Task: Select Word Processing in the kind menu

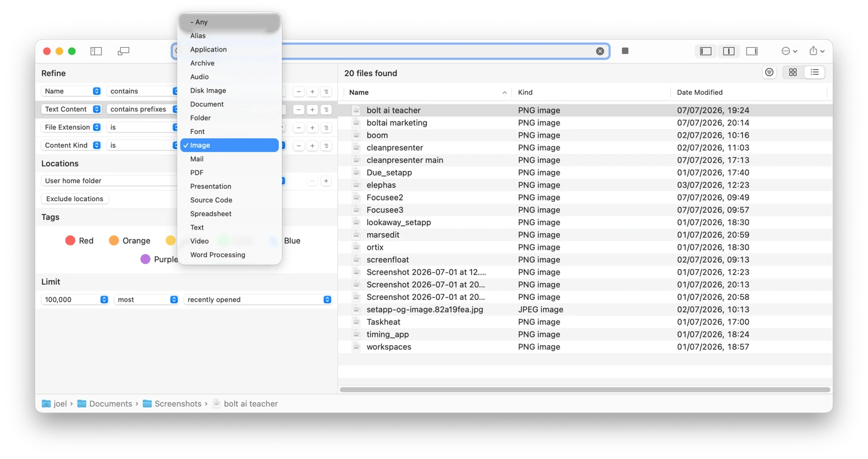Action: (x=230, y=255)
